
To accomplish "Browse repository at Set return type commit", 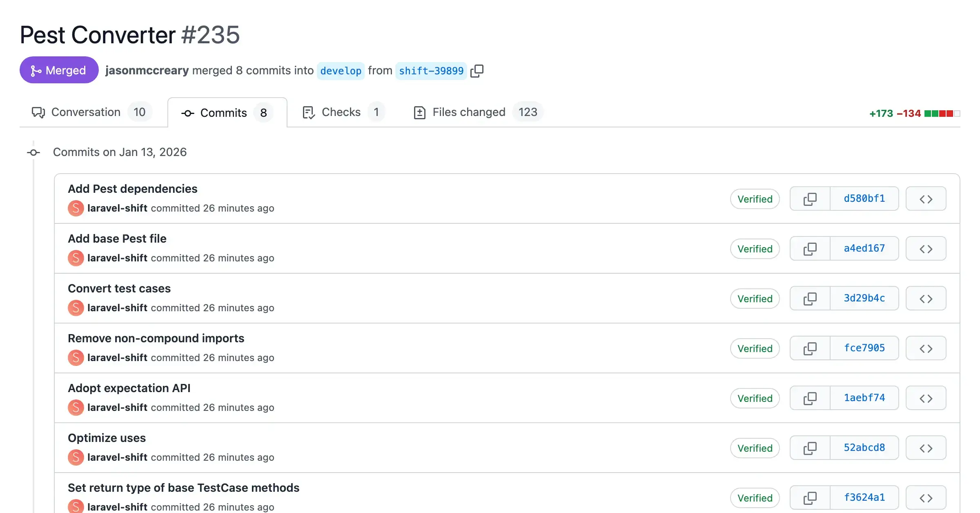I will coord(926,497).
